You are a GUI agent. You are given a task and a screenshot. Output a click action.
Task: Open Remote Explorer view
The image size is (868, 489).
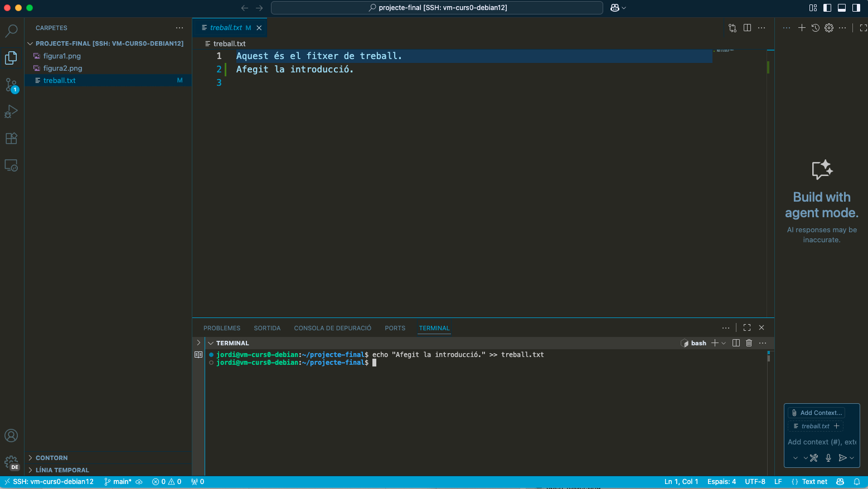click(x=11, y=165)
